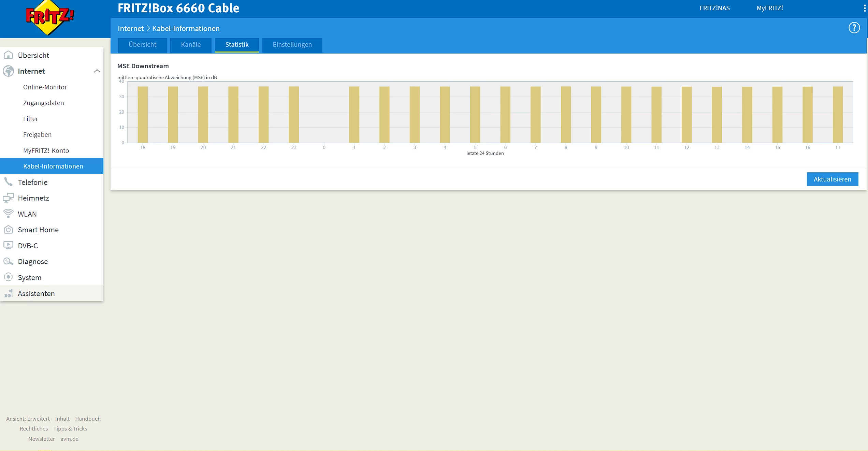The height and width of the screenshot is (451, 868).
Task: Click the System gear icon
Action: 8,277
